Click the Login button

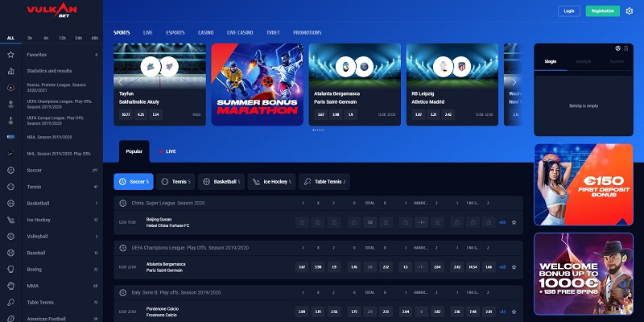pos(569,11)
